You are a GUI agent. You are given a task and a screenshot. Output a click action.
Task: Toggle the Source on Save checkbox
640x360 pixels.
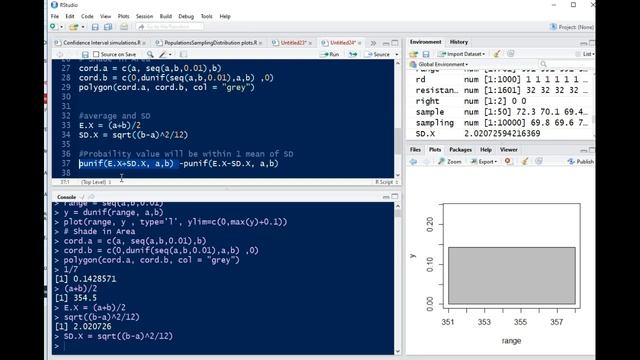[96, 54]
